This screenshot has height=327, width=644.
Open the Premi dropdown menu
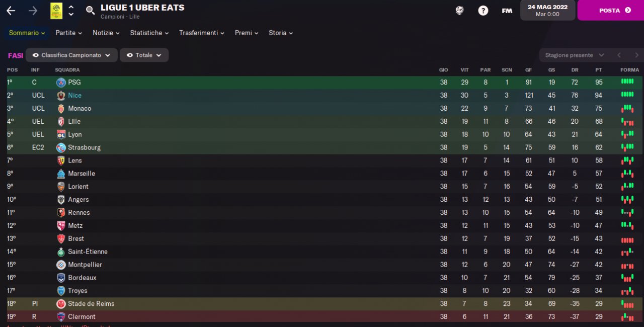(247, 33)
